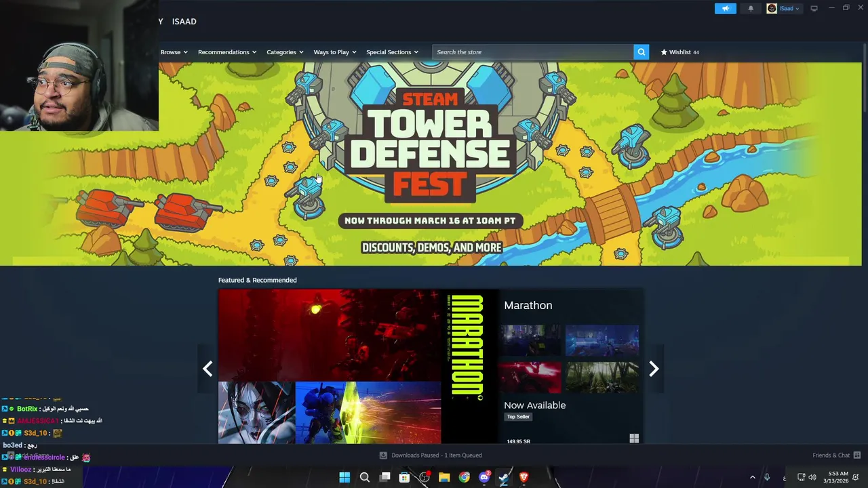Screen dimensions: 868x488
Task: Click BotRix chat message
Action: tap(46, 409)
